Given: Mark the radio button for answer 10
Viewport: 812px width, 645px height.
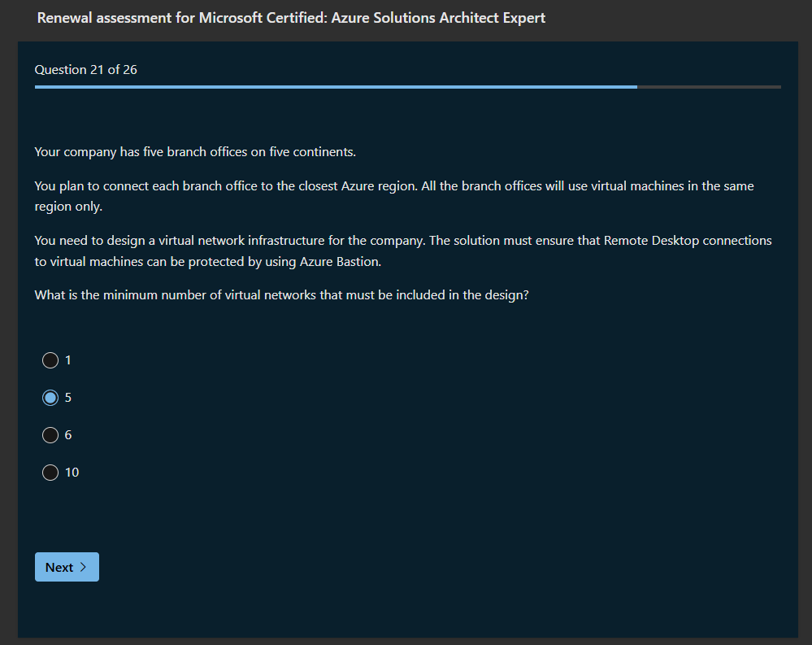Looking at the screenshot, I should point(50,473).
